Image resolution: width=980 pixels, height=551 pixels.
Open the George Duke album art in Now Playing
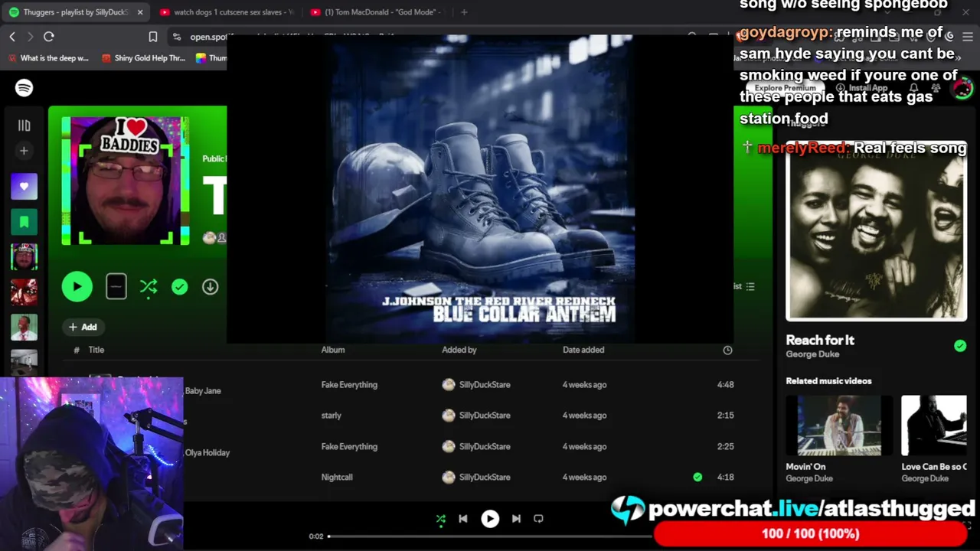876,230
